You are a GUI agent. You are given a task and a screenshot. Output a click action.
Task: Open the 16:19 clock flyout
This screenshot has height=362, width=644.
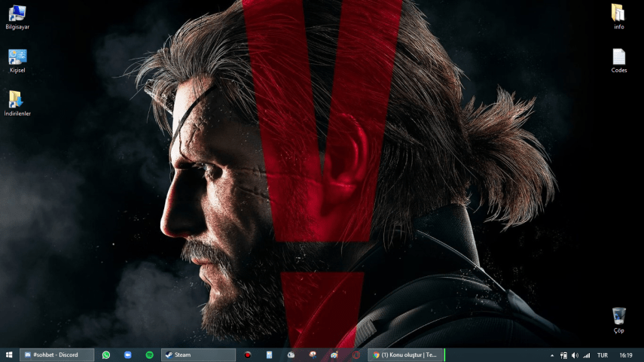[x=625, y=355]
